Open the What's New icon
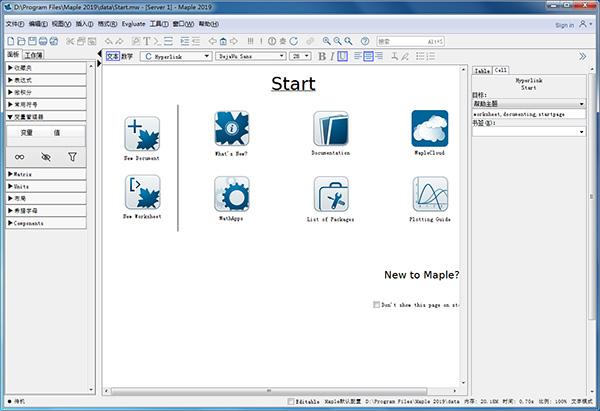600x411 pixels. tap(232, 128)
